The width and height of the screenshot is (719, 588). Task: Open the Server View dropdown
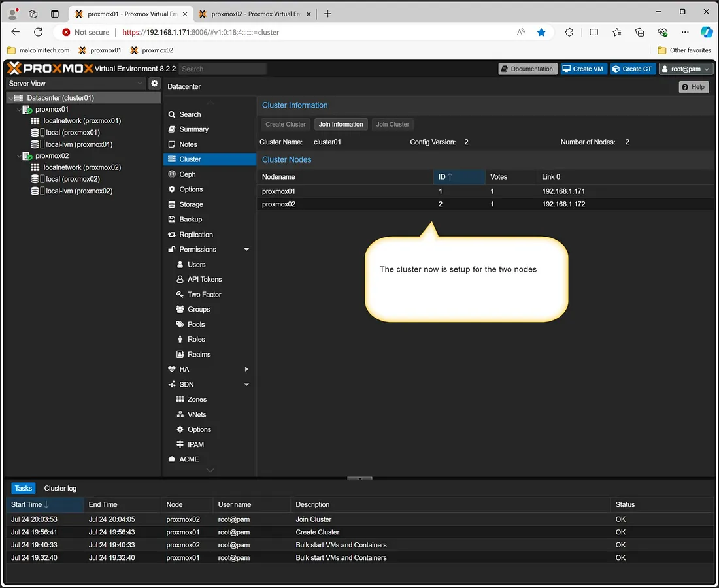(x=75, y=84)
